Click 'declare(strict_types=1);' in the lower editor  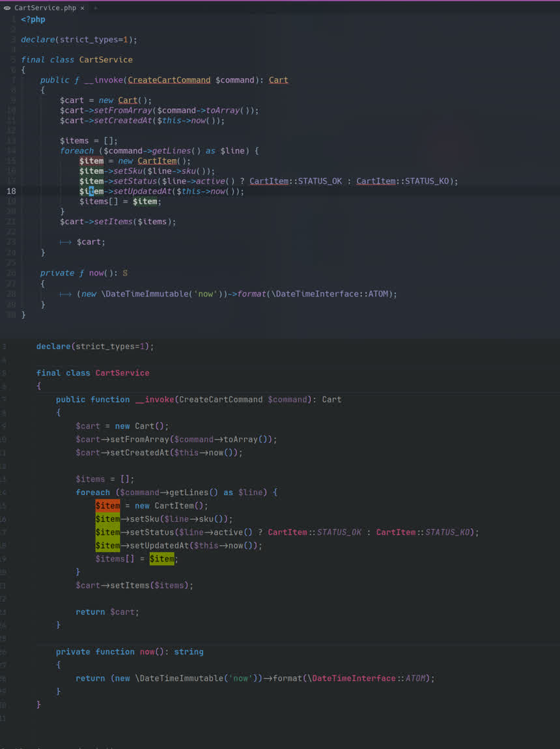pyautogui.click(x=95, y=346)
